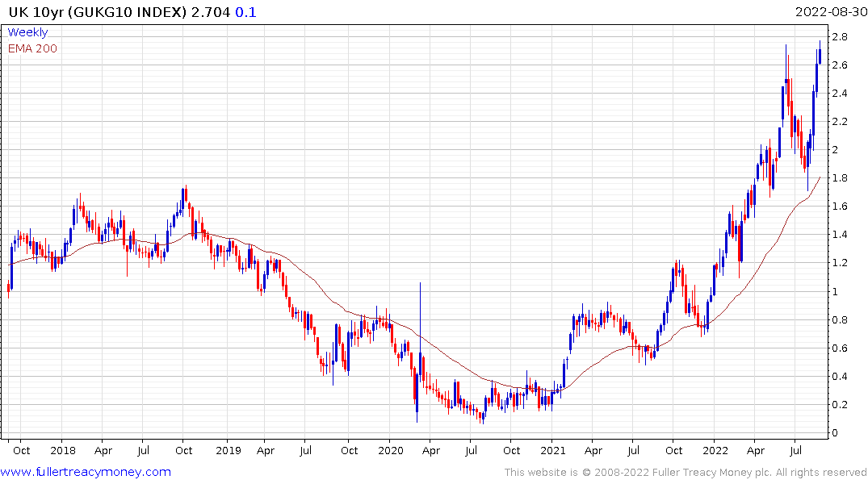Select the 0.2 y-axis label
This screenshot has width=868, height=484.
tap(839, 404)
